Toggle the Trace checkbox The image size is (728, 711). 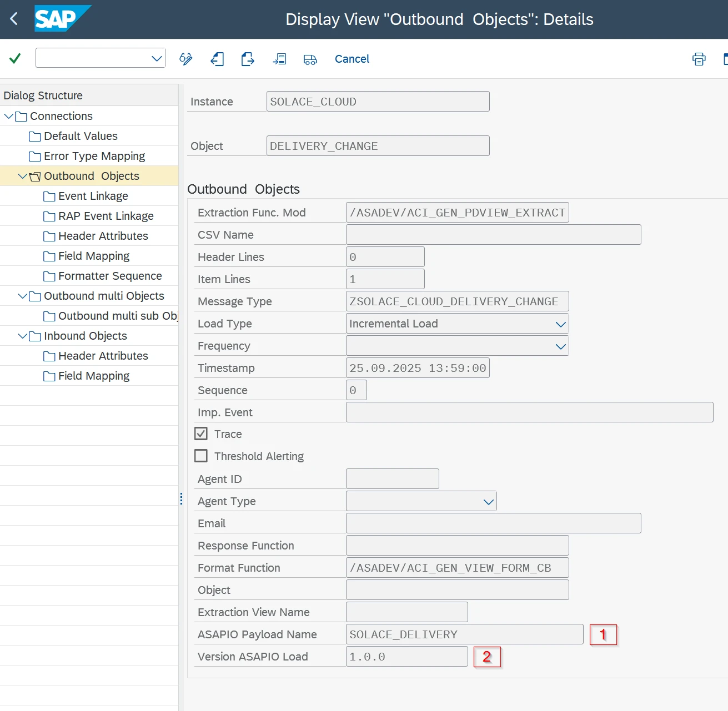[201, 433]
